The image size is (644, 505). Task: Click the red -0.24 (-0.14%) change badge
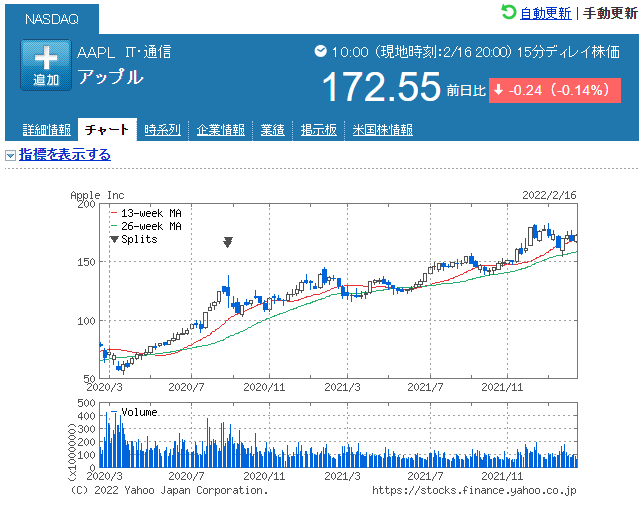554,90
